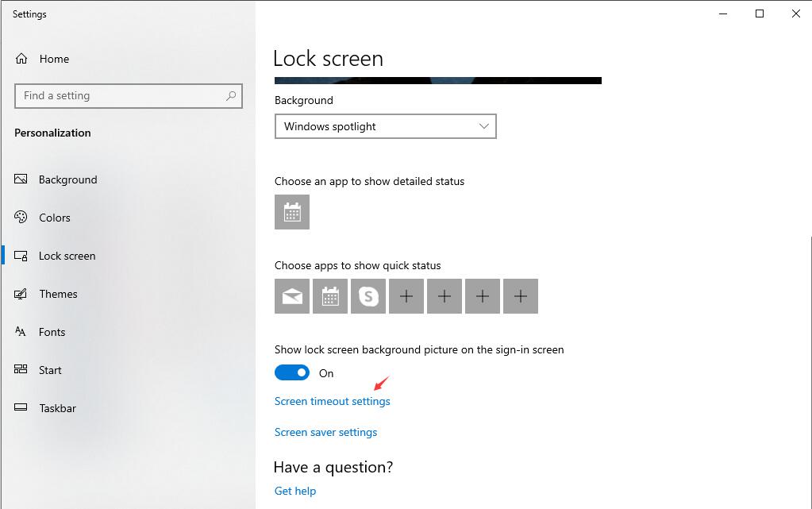This screenshot has height=509, width=812.
Task: Expand the Windows spotlight selection menu
Action: 484,126
